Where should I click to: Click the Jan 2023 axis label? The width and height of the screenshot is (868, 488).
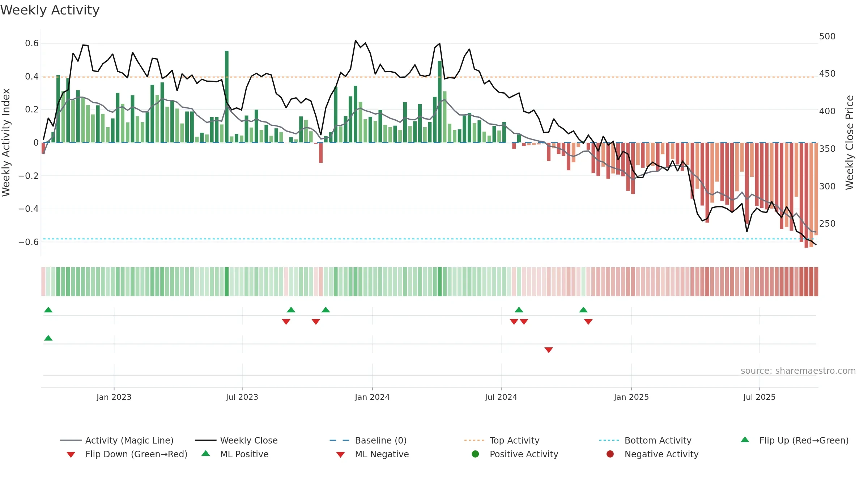(x=114, y=397)
